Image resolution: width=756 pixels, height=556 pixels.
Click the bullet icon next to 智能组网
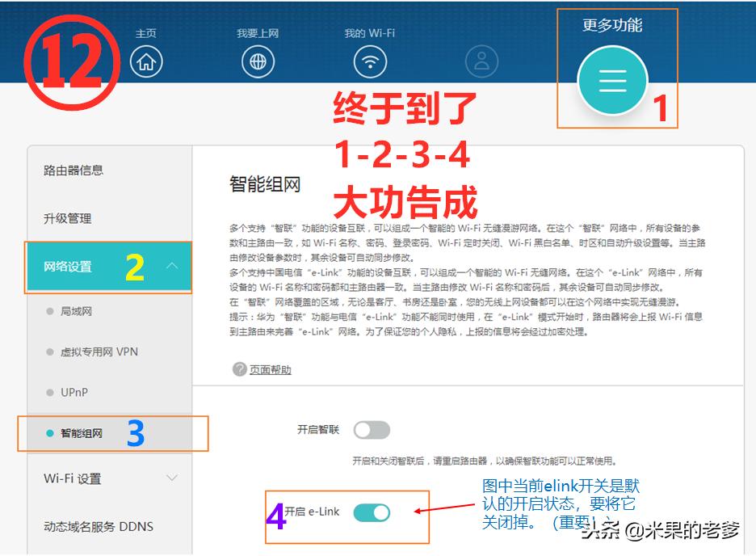[50, 434]
